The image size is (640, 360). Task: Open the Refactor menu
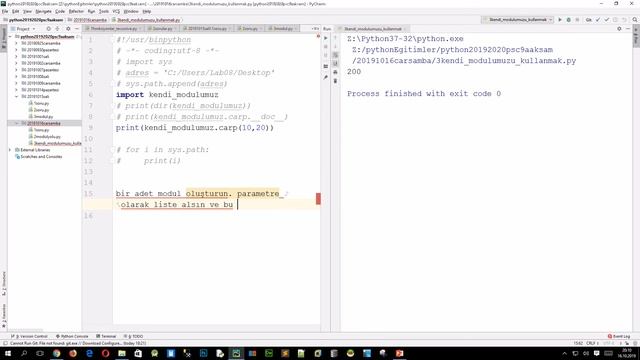click(76, 11)
